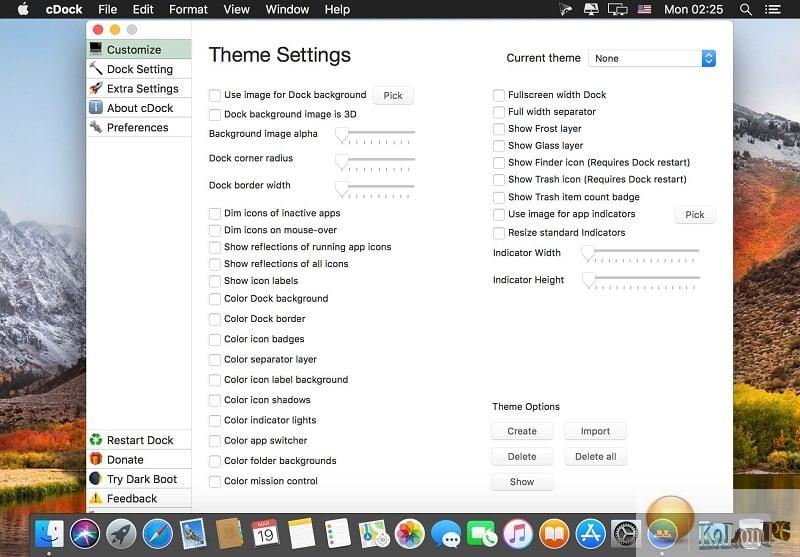
Task: Click the Background image alpha slider
Action: coord(375,135)
